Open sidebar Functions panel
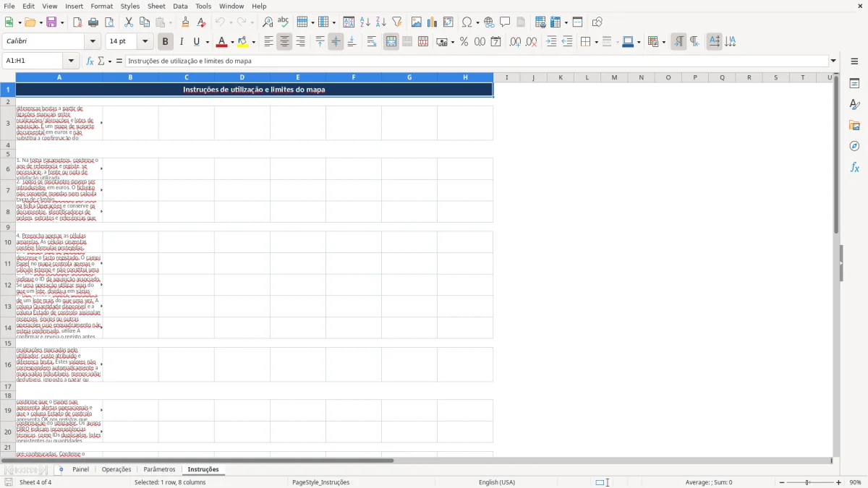 point(854,167)
